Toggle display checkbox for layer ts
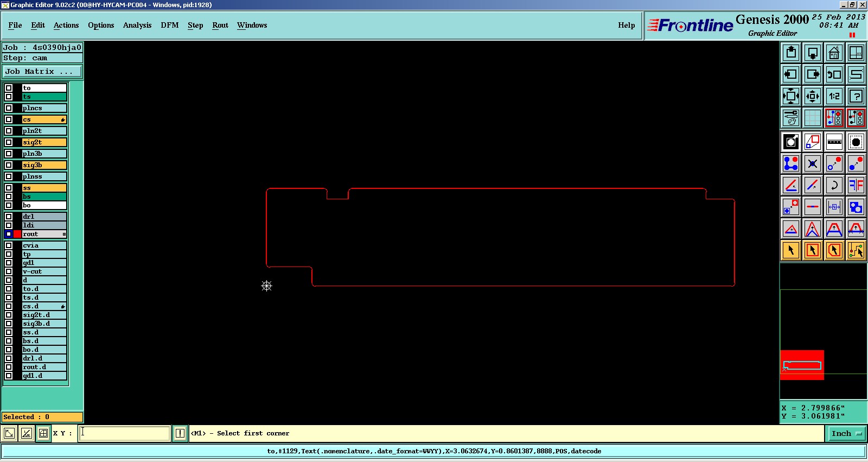 click(9, 97)
